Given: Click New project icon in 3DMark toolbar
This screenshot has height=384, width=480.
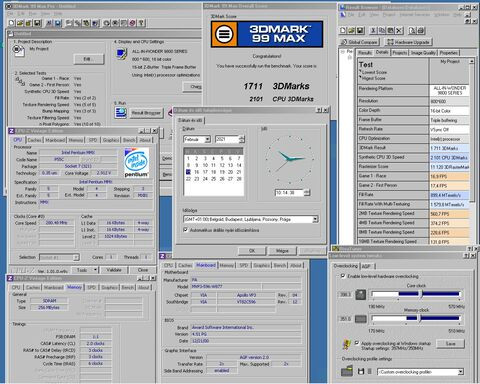Looking at the screenshot, I should [x=12, y=23].
